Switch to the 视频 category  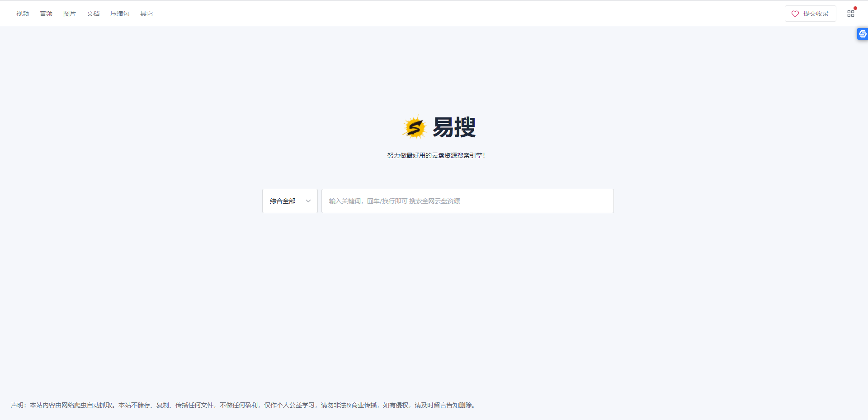(x=23, y=14)
